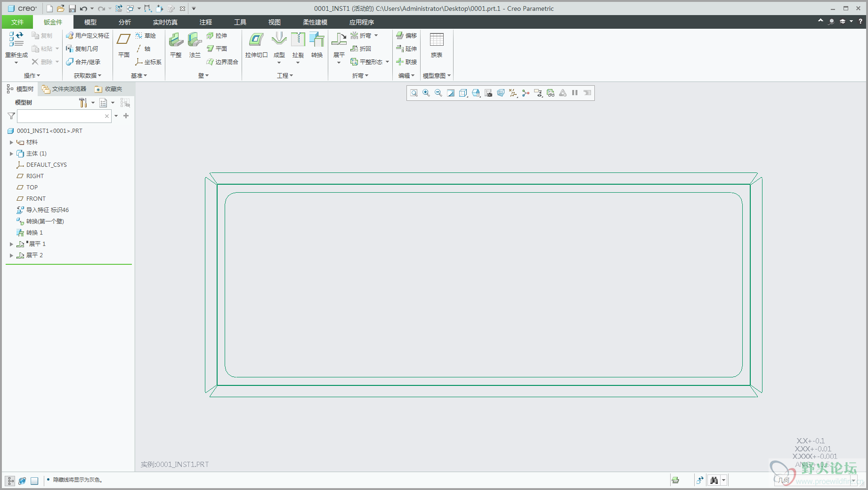Open a file using the folder icon
The width and height of the screenshot is (868, 490).
click(61, 8)
